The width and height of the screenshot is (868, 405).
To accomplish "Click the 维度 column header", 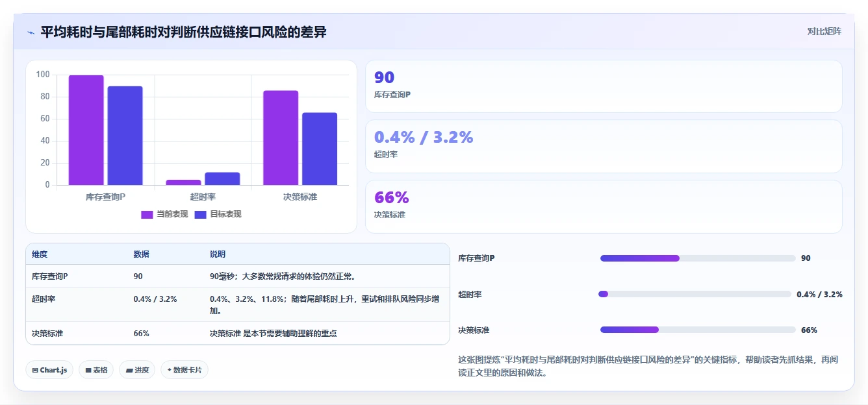I will (40, 254).
